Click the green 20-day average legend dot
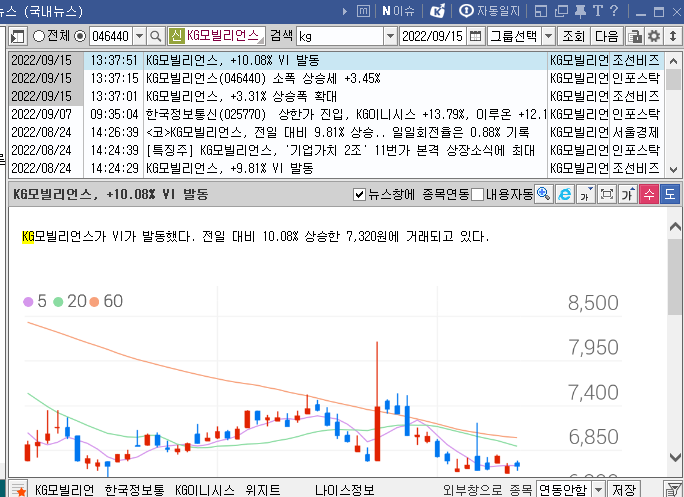Viewport: 684px width, 497px height. [58, 302]
